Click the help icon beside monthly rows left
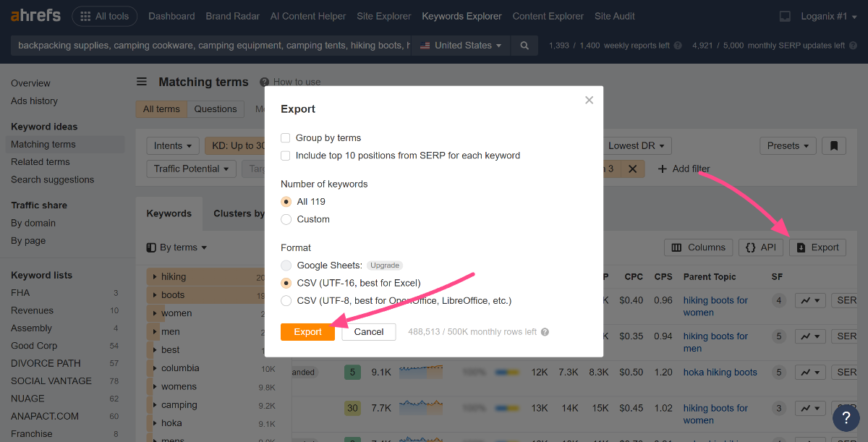 pyautogui.click(x=545, y=332)
